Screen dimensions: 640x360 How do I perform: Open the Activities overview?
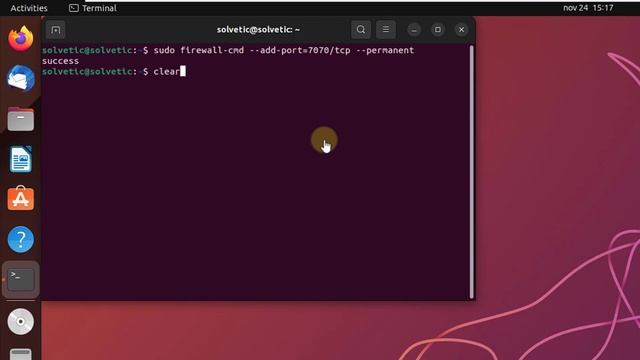point(29,8)
